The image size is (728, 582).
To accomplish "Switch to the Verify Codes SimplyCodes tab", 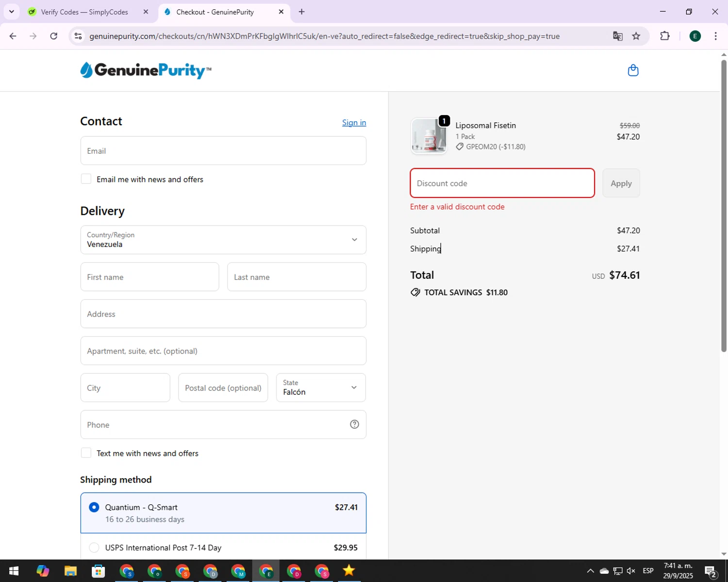I will pyautogui.click(x=84, y=12).
